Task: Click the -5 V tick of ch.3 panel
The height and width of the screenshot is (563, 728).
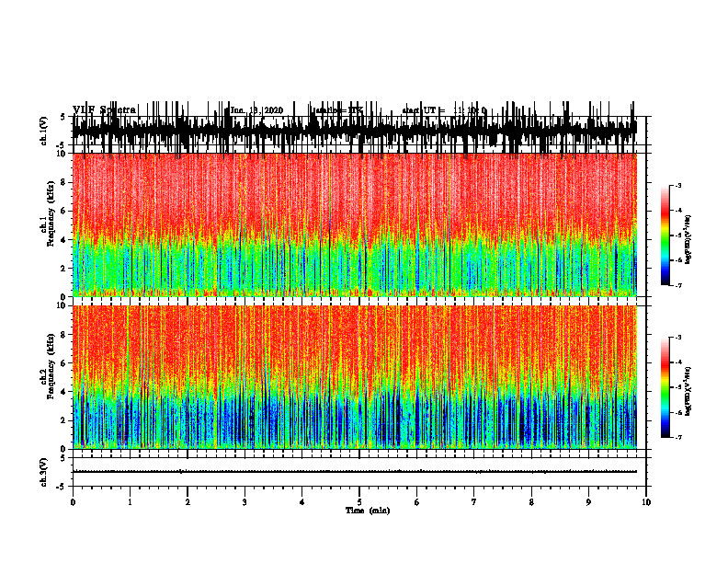Action: (x=61, y=487)
